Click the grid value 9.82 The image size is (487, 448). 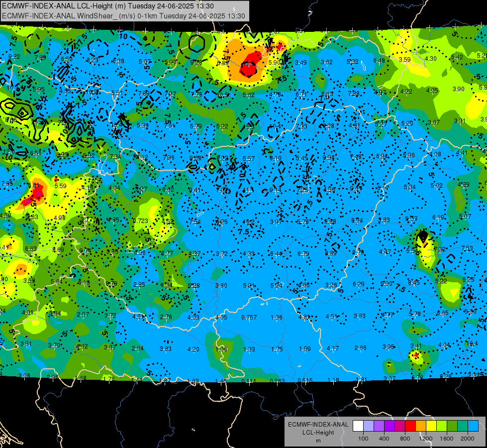pos(14,57)
